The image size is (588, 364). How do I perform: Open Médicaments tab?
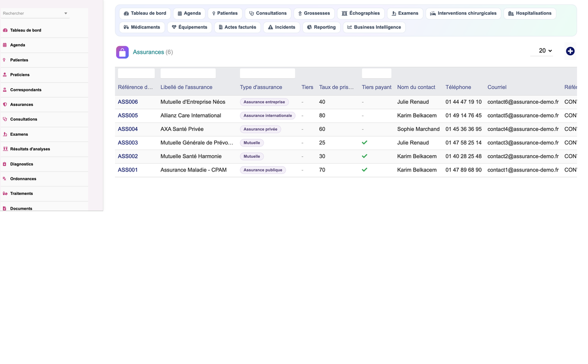click(x=142, y=27)
